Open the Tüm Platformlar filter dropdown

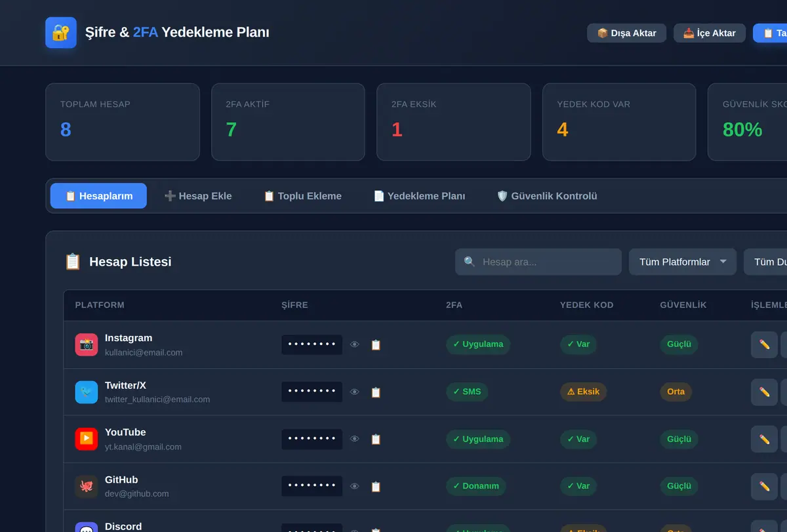tap(683, 262)
